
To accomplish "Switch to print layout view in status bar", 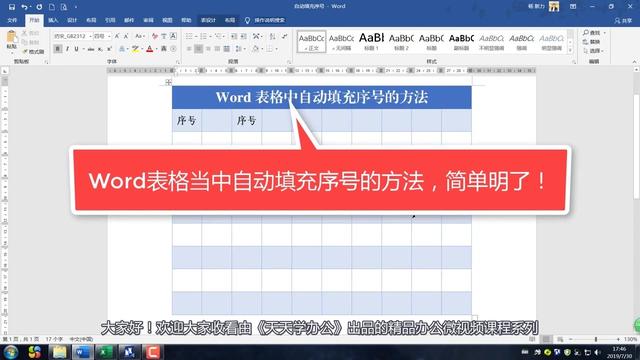I will click(x=546, y=339).
